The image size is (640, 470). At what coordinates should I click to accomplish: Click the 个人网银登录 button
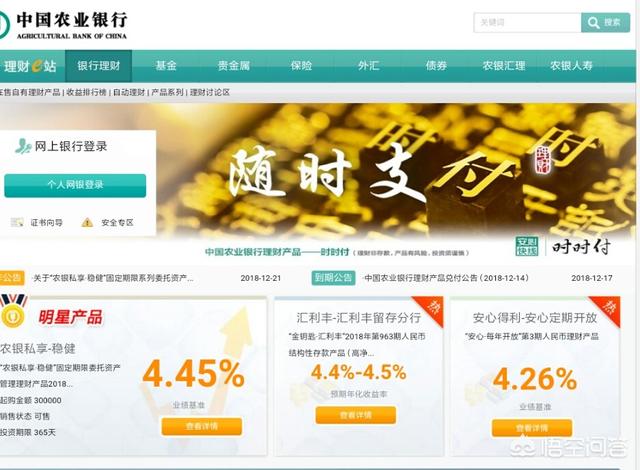[75, 185]
